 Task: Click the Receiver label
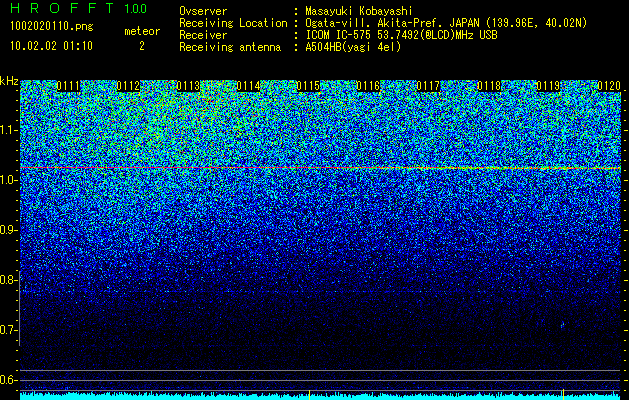(x=203, y=35)
